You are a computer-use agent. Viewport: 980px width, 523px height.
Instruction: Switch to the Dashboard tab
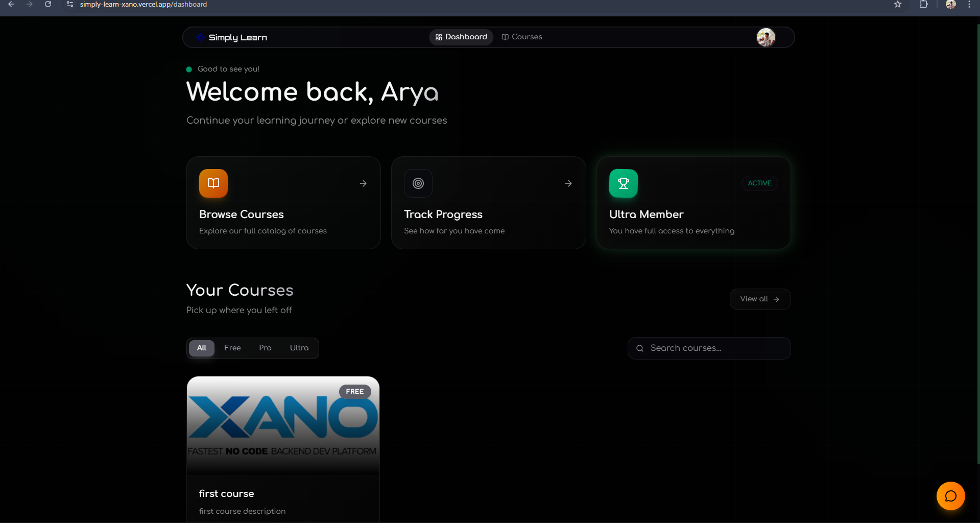(461, 37)
